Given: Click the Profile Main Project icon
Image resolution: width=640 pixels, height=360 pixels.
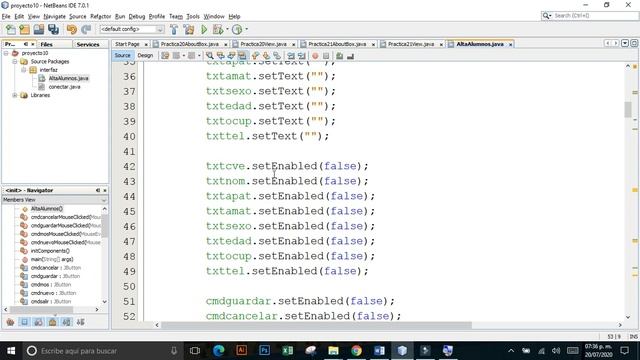Looking at the screenshot, I should (x=237, y=29).
